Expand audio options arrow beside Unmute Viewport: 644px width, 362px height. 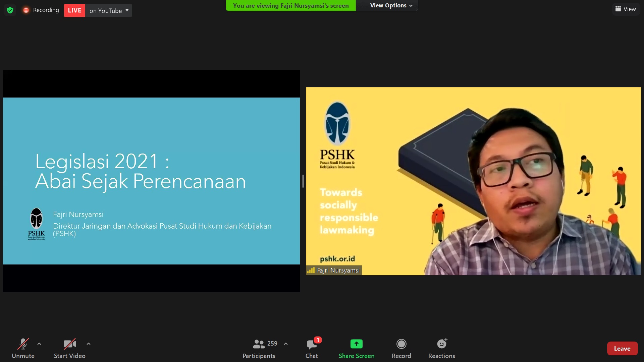[x=39, y=344]
